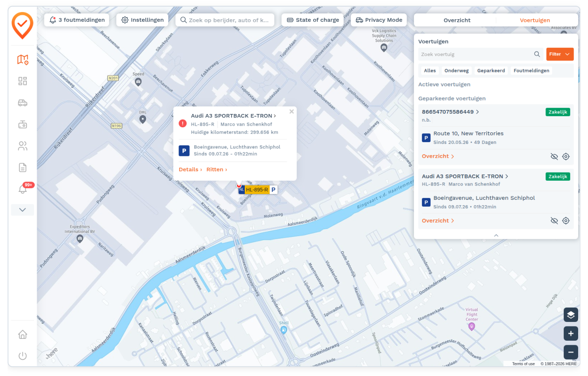Toggle hide eye for Audi A3 card

pos(554,221)
